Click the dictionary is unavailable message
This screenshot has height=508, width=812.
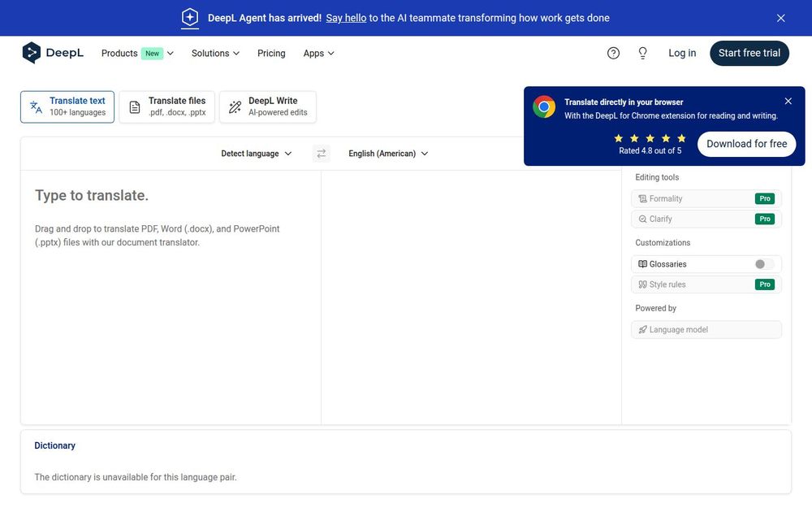[x=136, y=477]
